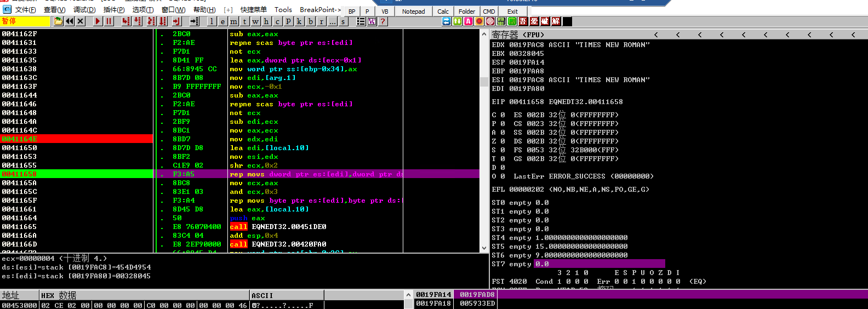
Task: Show log window with the 'l' button
Action: click(x=212, y=21)
